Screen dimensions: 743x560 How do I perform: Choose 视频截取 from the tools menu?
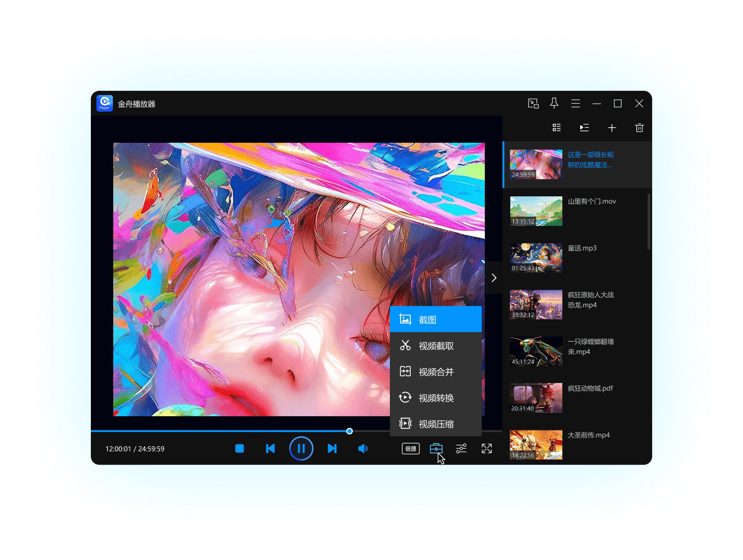tap(435, 346)
